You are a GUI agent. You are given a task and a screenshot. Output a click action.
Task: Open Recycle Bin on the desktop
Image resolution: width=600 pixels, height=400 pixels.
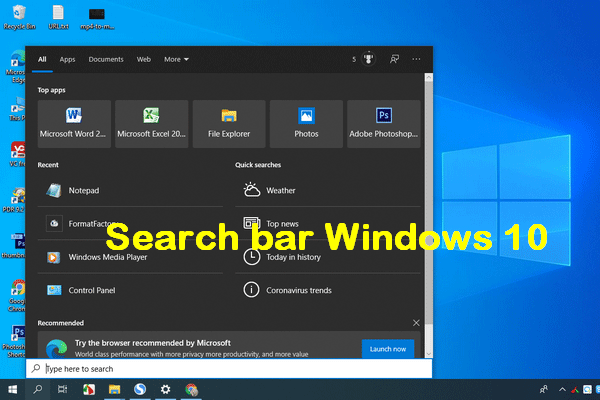tap(19, 18)
